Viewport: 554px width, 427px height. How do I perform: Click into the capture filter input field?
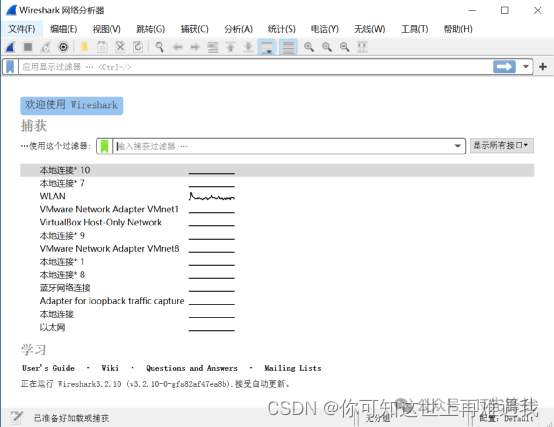pos(283,146)
